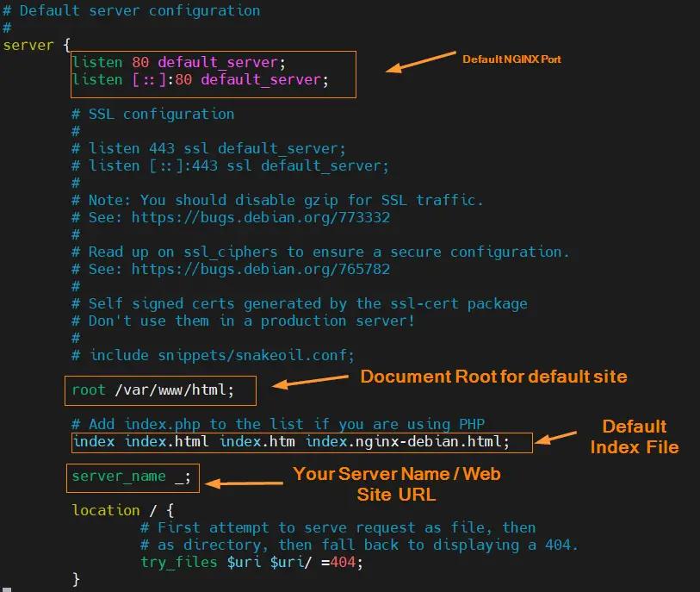Screen dimensions: 700x592
Task: Click the '# First attempt to serve request' comment
Action: click(x=338, y=527)
